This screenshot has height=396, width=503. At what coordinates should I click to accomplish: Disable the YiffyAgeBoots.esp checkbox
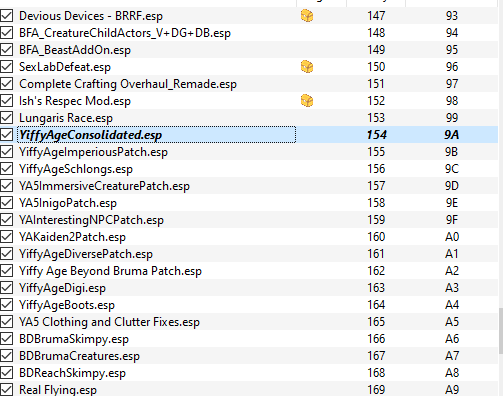[x=6, y=305]
